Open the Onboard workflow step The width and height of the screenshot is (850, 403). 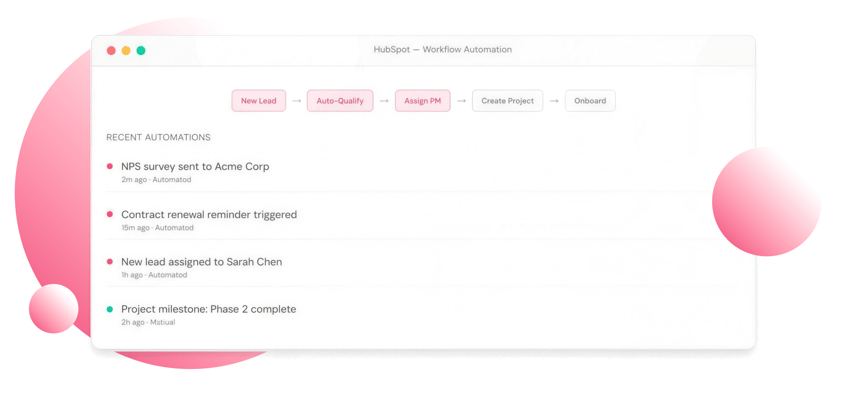click(x=590, y=101)
